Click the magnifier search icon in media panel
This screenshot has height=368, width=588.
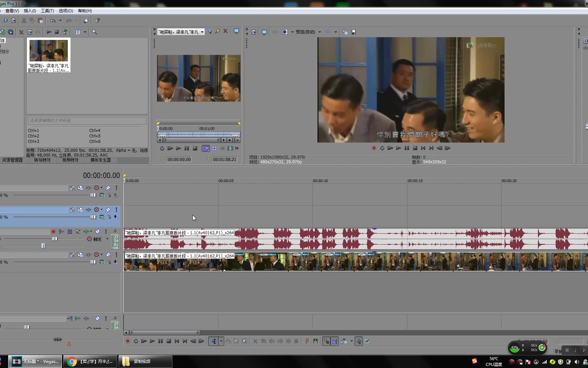point(94,32)
